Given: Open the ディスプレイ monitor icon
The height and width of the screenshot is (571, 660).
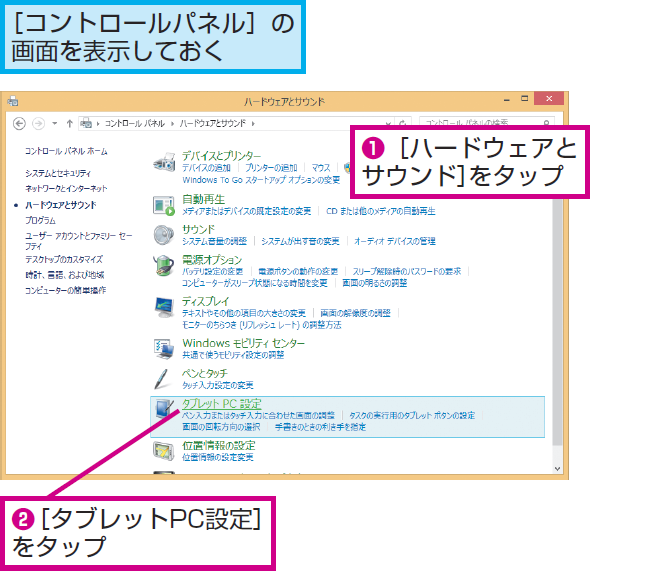Looking at the screenshot, I should click(x=164, y=308).
